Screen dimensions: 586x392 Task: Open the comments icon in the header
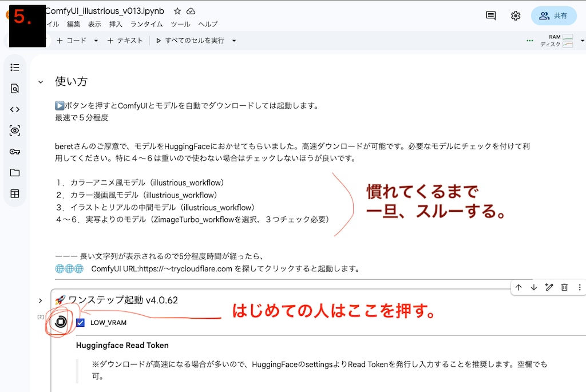pos(490,15)
